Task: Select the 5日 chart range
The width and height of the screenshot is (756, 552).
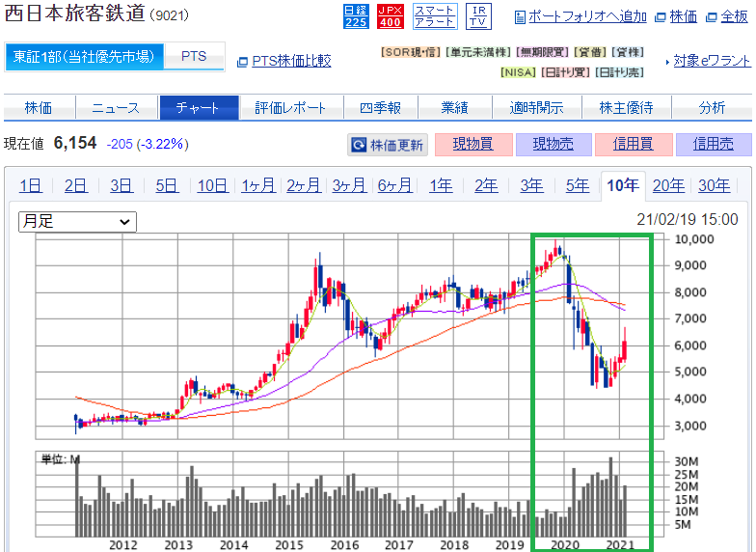Action: pos(168,185)
